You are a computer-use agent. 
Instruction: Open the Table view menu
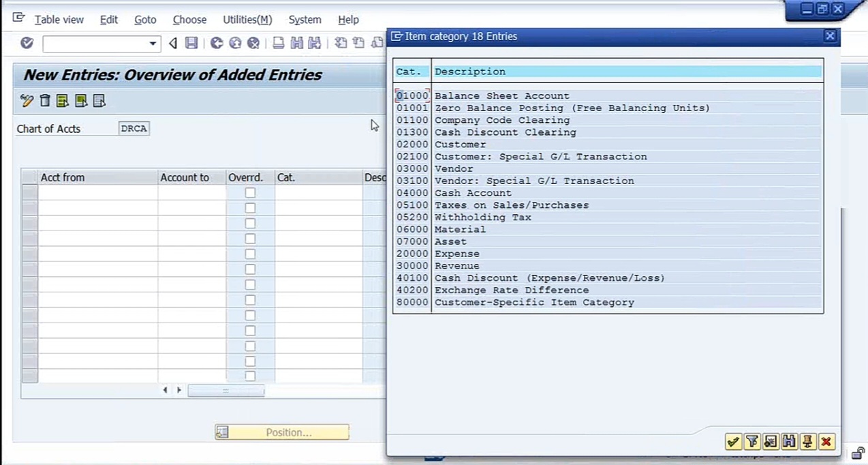(59, 20)
